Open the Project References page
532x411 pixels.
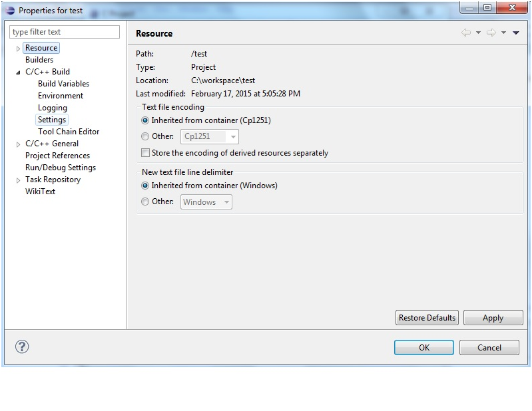tap(58, 156)
